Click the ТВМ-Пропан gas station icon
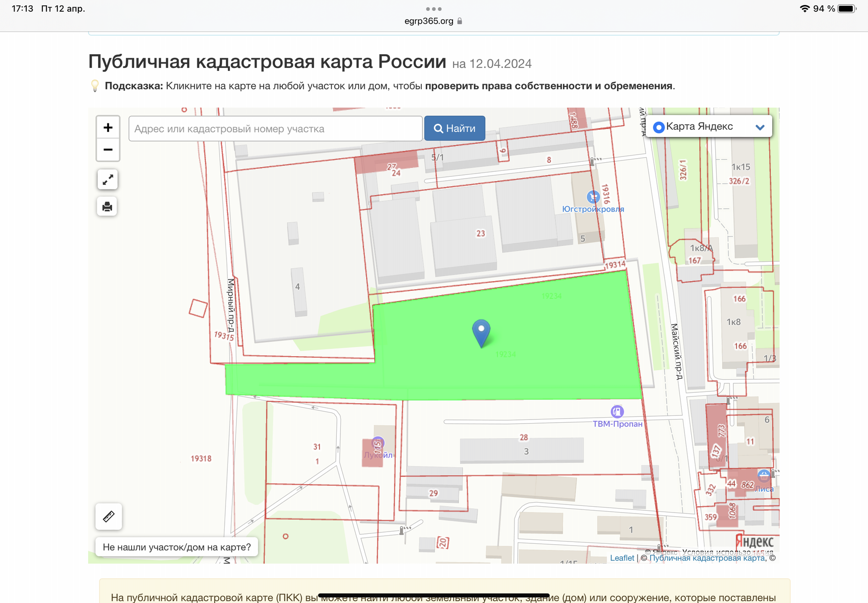The image size is (868, 603). pyautogui.click(x=617, y=412)
